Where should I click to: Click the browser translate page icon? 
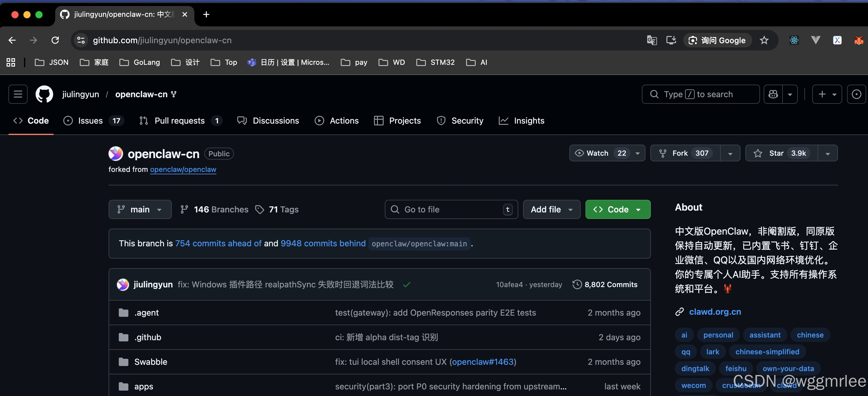point(652,40)
